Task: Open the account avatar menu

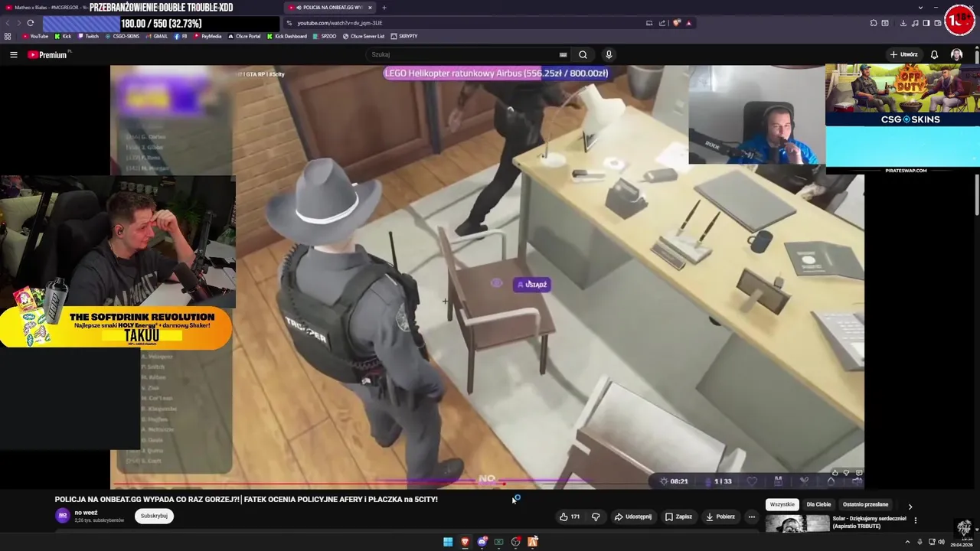Action: pyautogui.click(x=956, y=54)
